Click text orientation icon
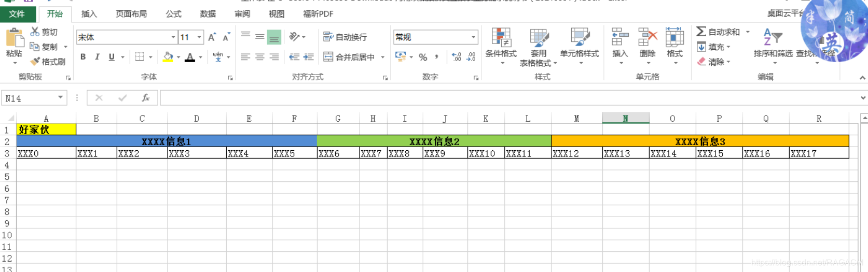 click(294, 37)
